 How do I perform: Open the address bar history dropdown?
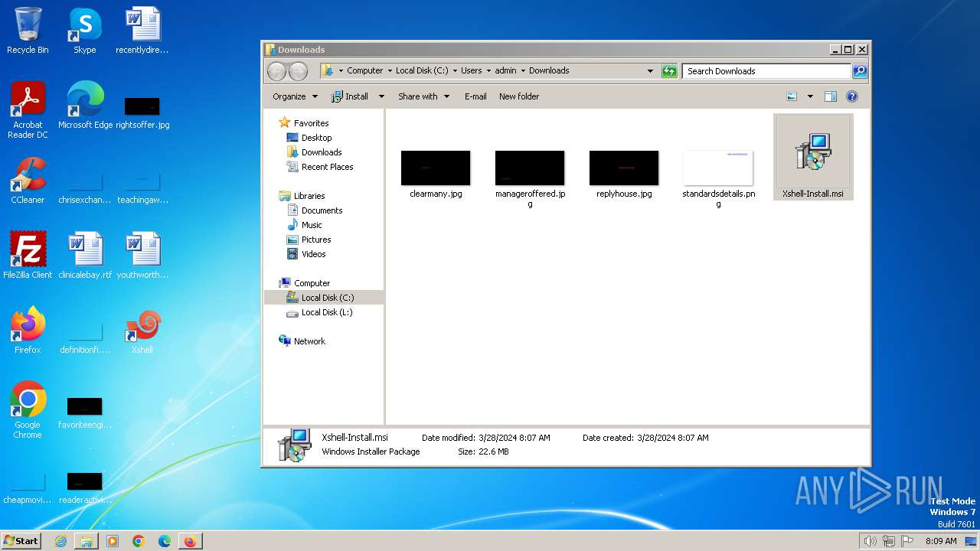[x=650, y=71]
